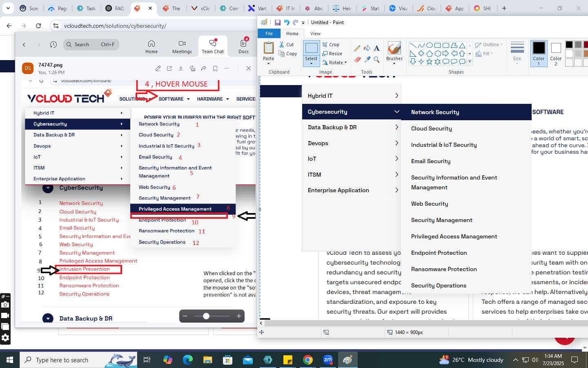Select the Text tool in Paint
Viewport: 588px width, 368px height.
[376, 48]
